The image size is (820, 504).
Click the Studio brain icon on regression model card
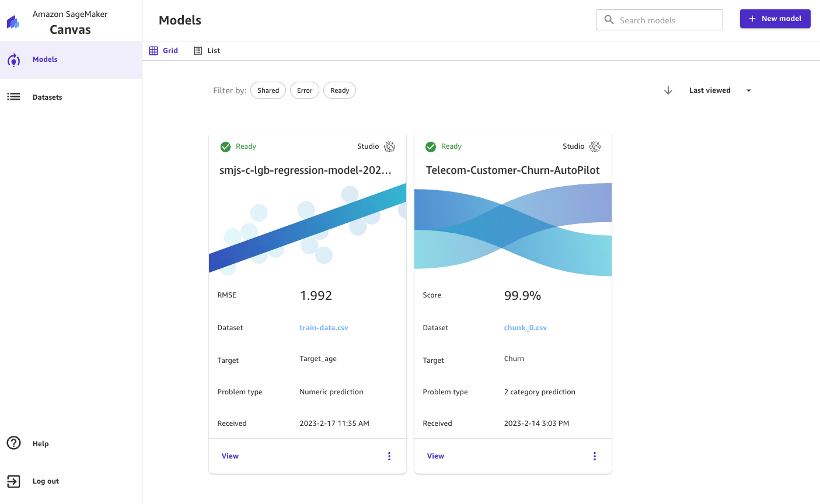pos(389,146)
